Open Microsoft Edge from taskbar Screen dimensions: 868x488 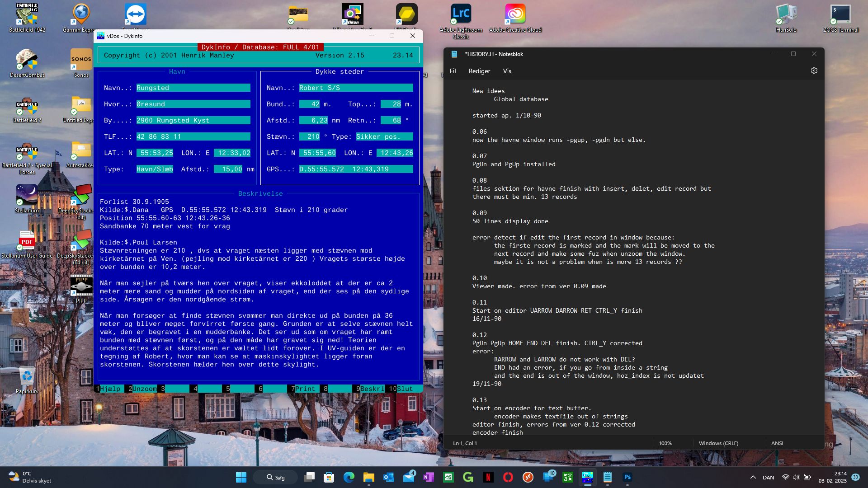tap(349, 477)
